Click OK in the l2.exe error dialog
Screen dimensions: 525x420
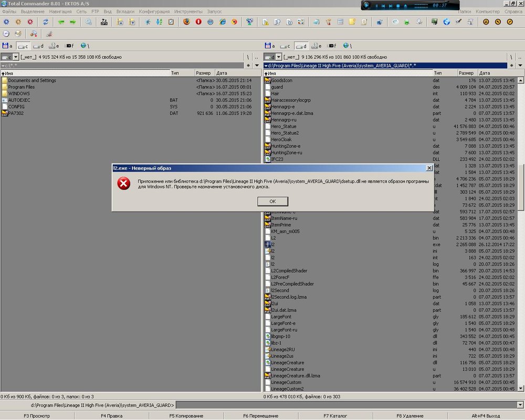point(272,201)
